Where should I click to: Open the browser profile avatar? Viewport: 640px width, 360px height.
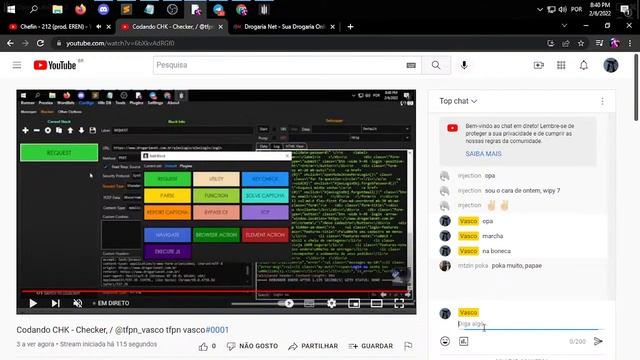coord(615,43)
